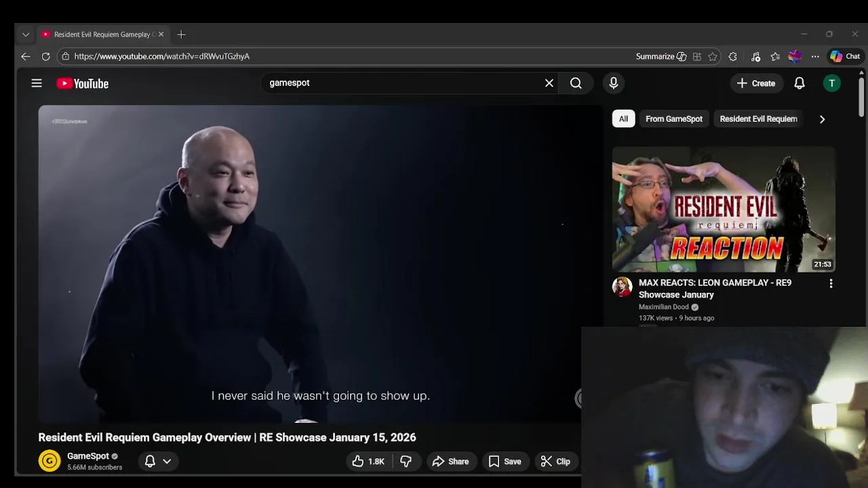Open MAX REACTS: LEON GAMEPLAY title link
Screen dimensions: 868x488
(715, 289)
